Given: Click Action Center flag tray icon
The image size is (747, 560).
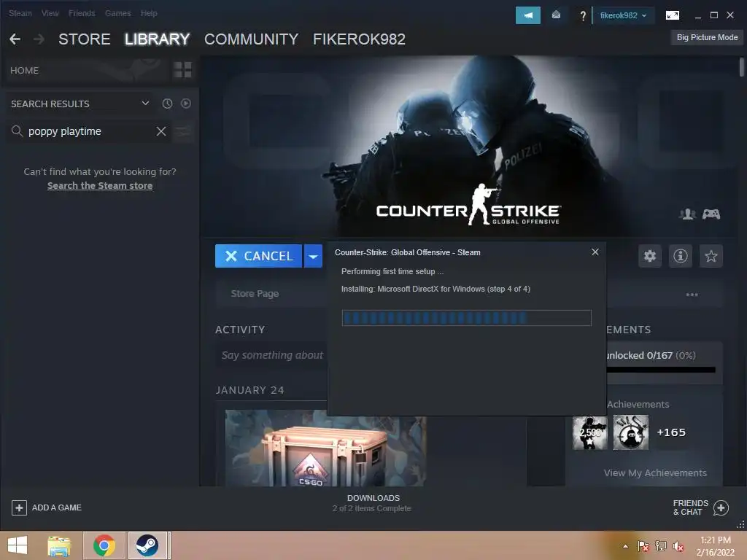Looking at the screenshot, I should tap(643, 546).
